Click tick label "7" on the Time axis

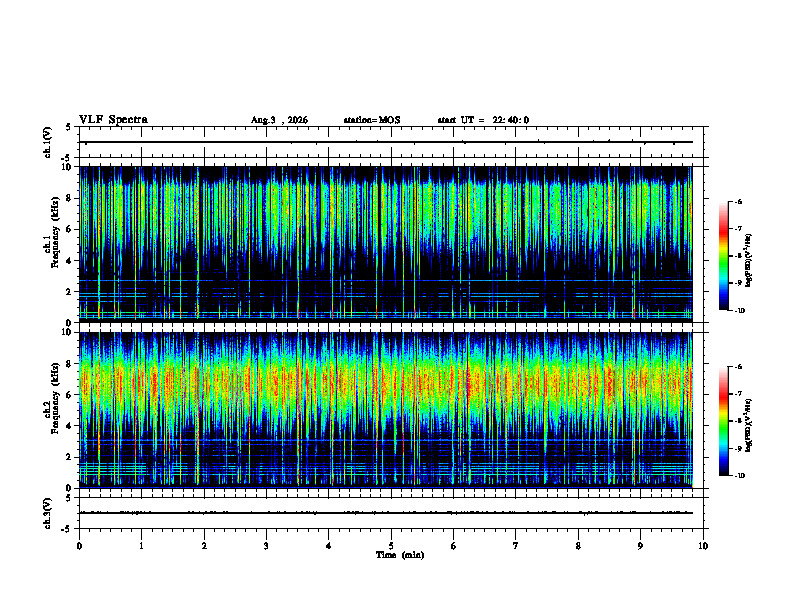coord(516,546)
